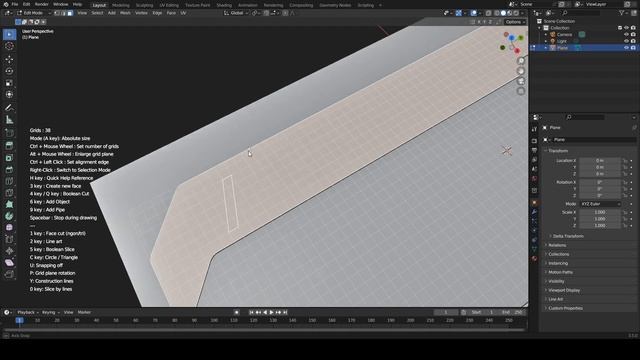
Task: Expand the Relations panel
Action: (x=557, y=245)
